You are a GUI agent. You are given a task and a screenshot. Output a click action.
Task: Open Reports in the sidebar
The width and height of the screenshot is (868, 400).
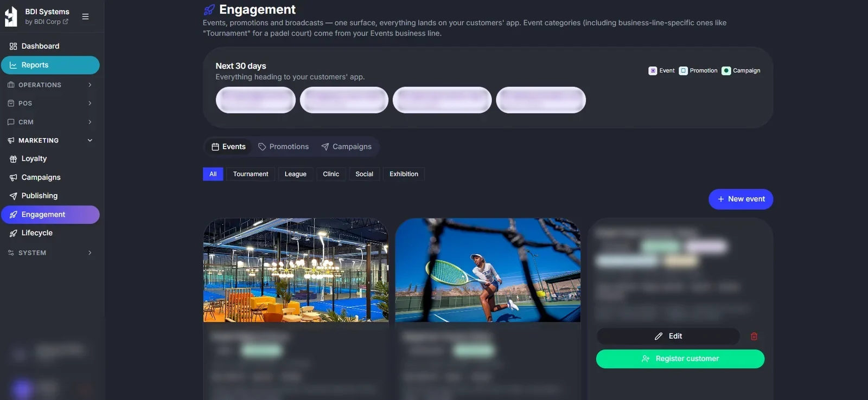pyautogui.click(x=50, y=65)
